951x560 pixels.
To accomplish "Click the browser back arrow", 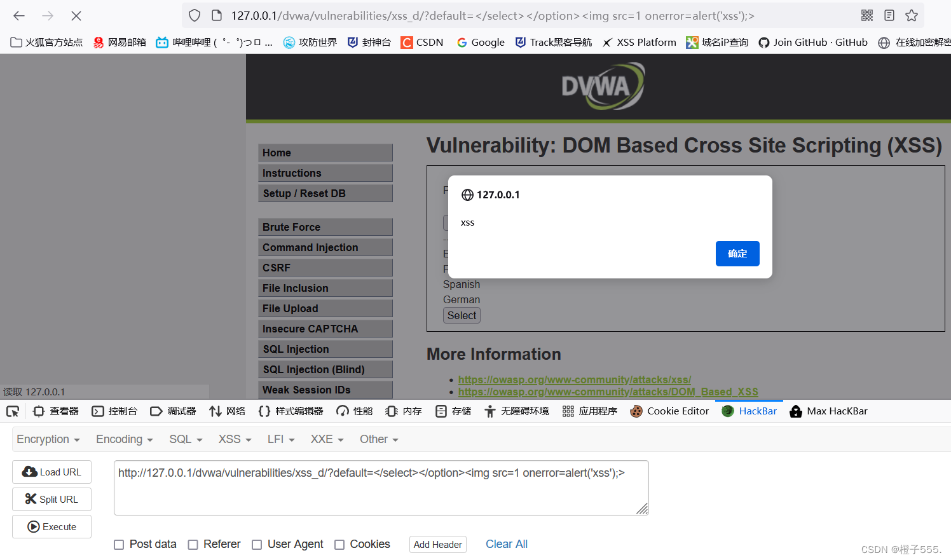I will tap(19, 16).
